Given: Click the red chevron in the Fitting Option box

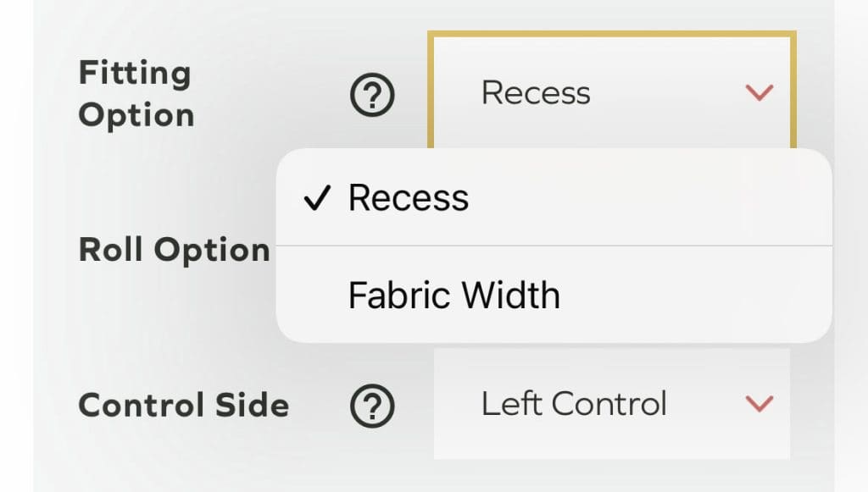Looking at the screenshot, I should (x=759, y=92).
